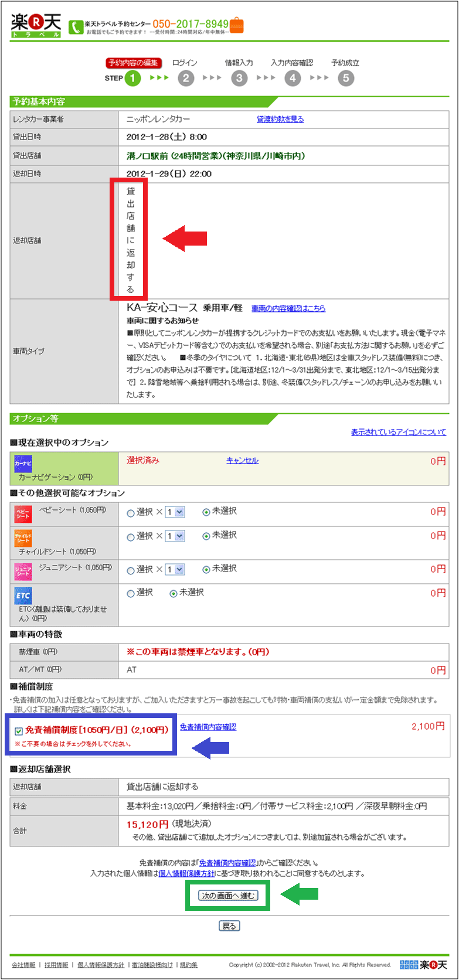This screenshot has width=459, height=980.
Task: Open the 個人情報保護方針 link in agreement text
Action: pyautogui.click(x=187, y=873)
